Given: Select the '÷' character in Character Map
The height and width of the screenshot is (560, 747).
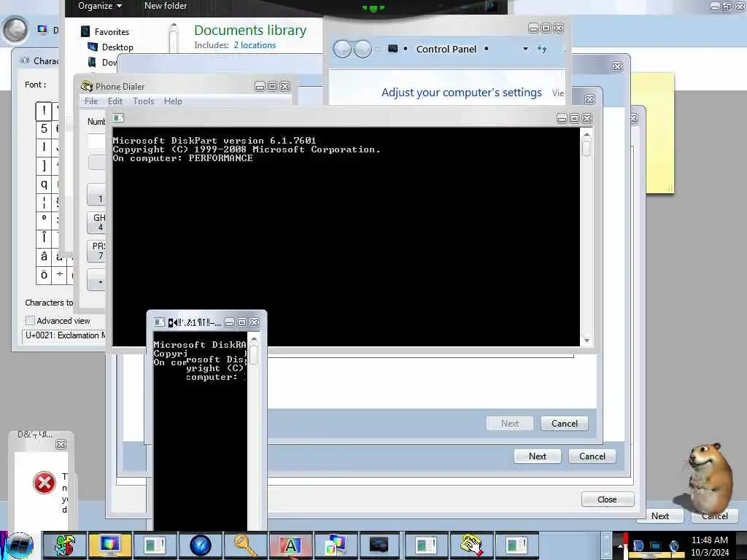Looking at the screenshot, I should coord(60,275).
